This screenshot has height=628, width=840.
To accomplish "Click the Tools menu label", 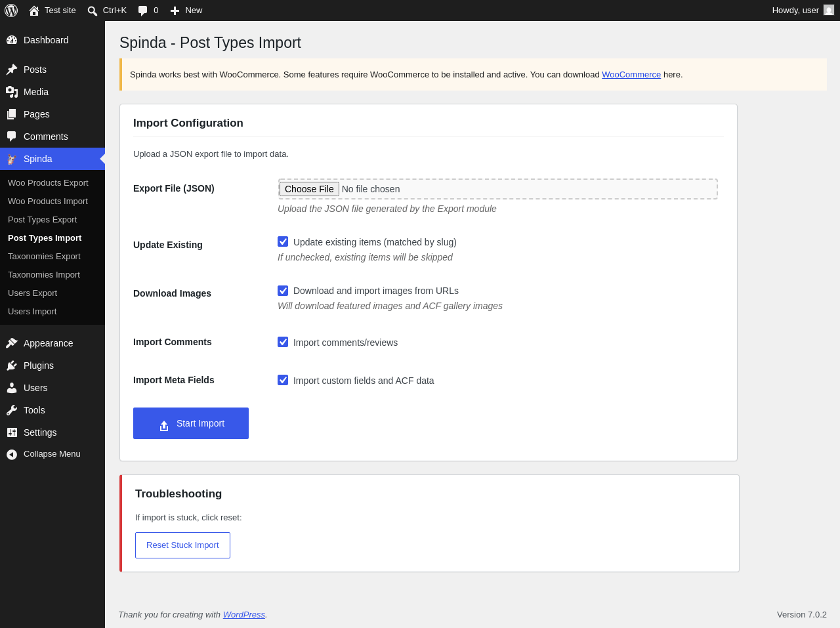I will (x=34, y=410).
